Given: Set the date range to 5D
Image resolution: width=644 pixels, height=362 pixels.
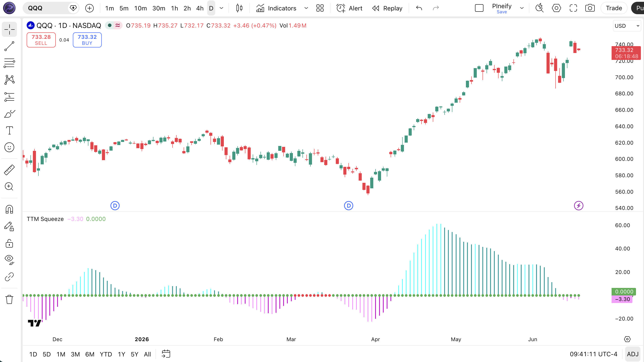Looking at the screenshot, I should tap(46, 354).
